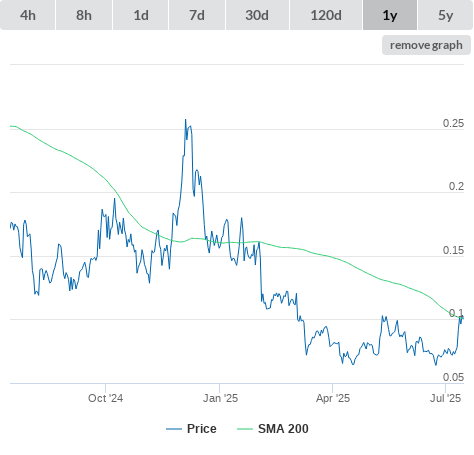Image resolution: width=474 pixels, height=455 pixels.
Task: Click the Apr '25 axis label
Action: pos(333,398)
